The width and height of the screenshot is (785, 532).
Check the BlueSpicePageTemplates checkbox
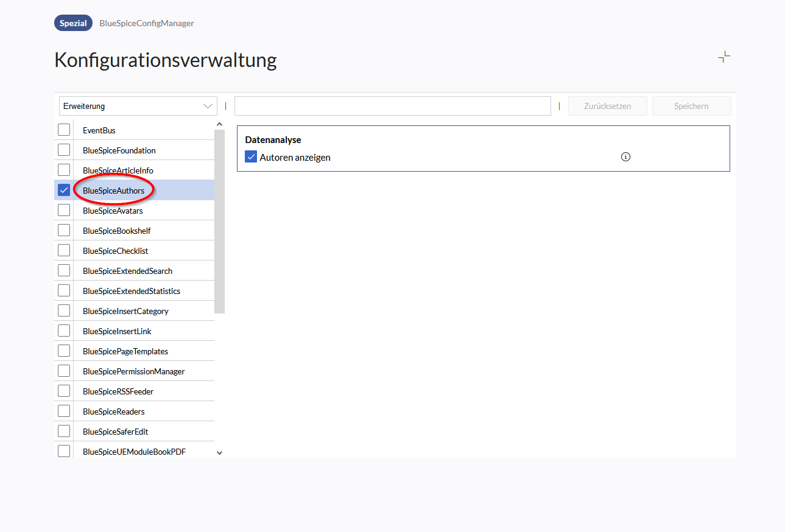[64, 351]
